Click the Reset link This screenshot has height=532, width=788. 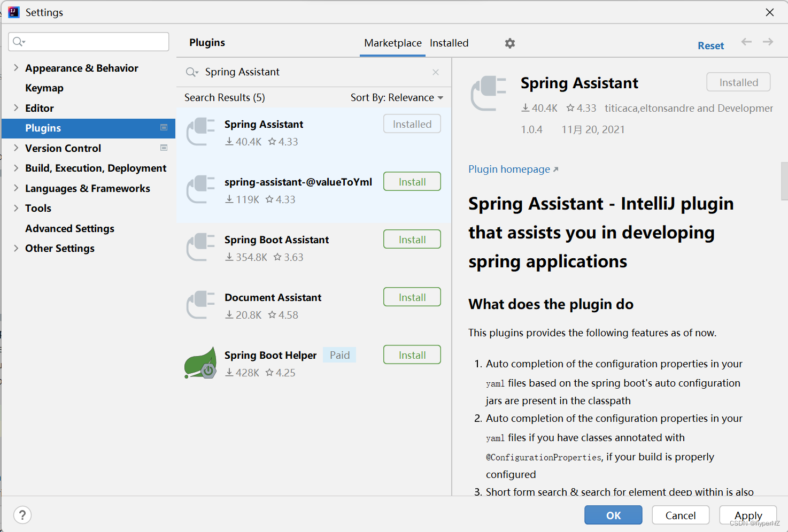(x=710, y=46)
